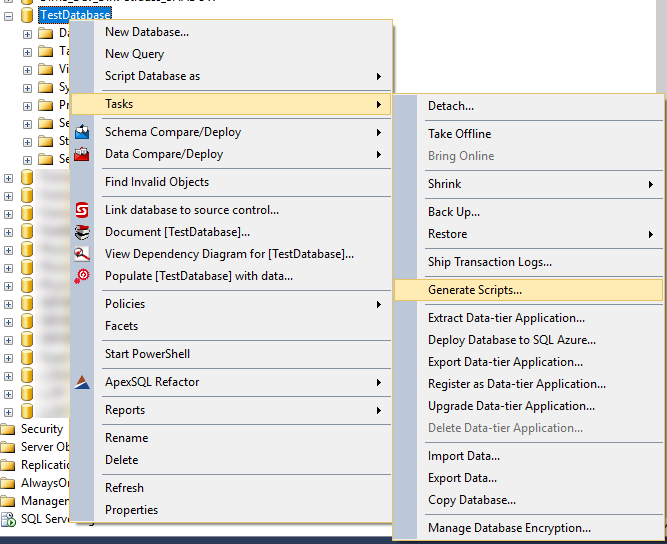Click the Schema Compare/Deploy icon

tap(82, 132)
